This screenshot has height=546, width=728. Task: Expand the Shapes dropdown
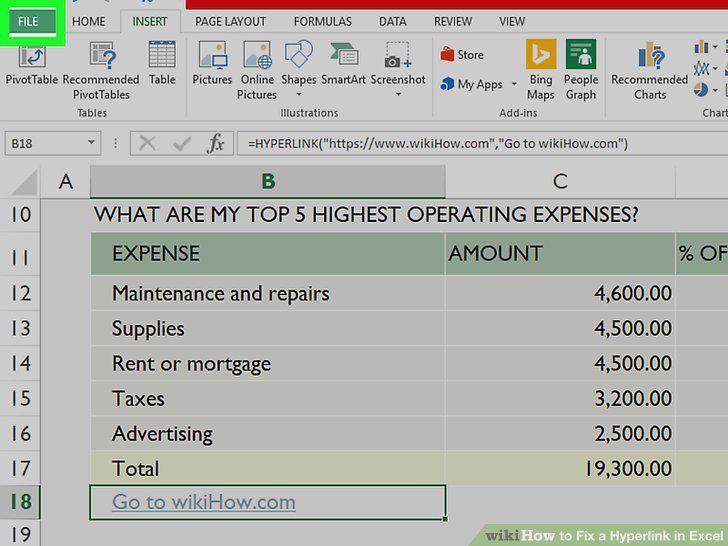[299, 94]
